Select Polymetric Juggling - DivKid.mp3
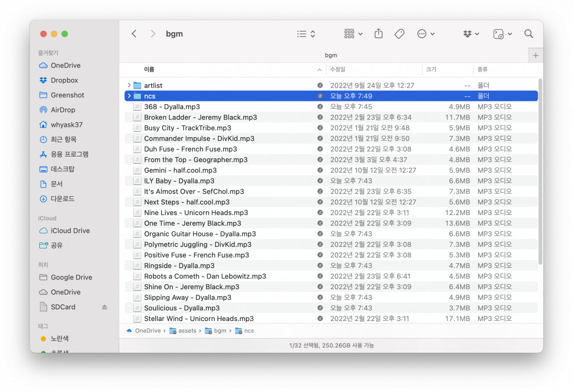 click(x=331, y=244)
